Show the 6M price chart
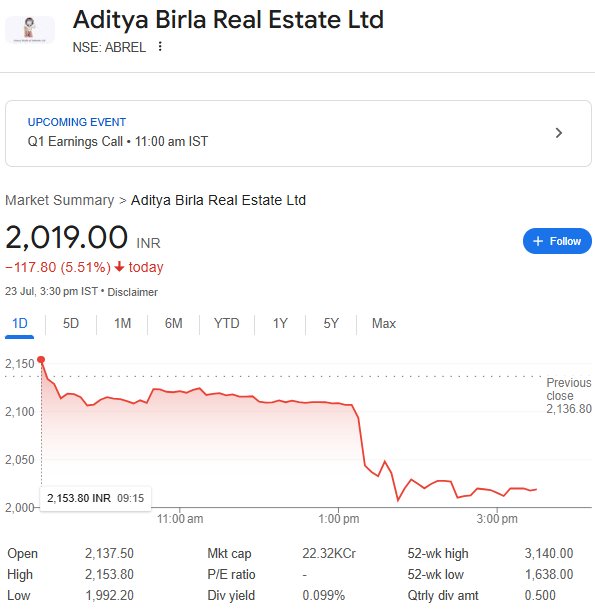Screen dimensions: 595x609 (173, 324)
